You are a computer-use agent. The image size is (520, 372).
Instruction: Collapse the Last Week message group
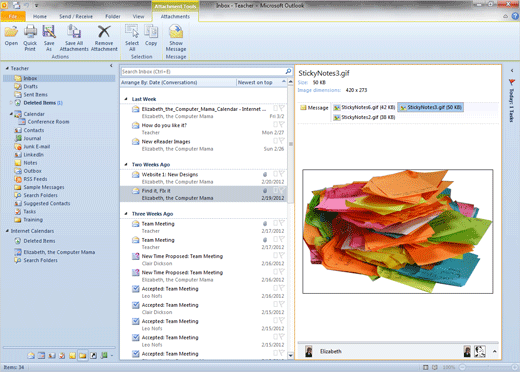(126, 99)
